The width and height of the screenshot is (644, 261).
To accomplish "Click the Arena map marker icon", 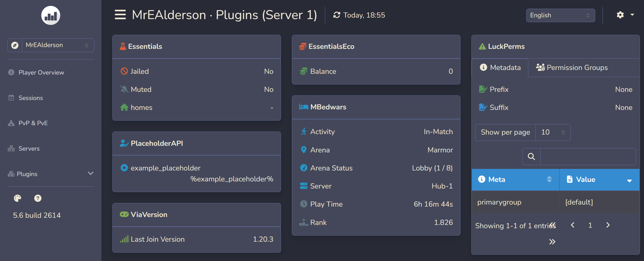I will 304,150.
